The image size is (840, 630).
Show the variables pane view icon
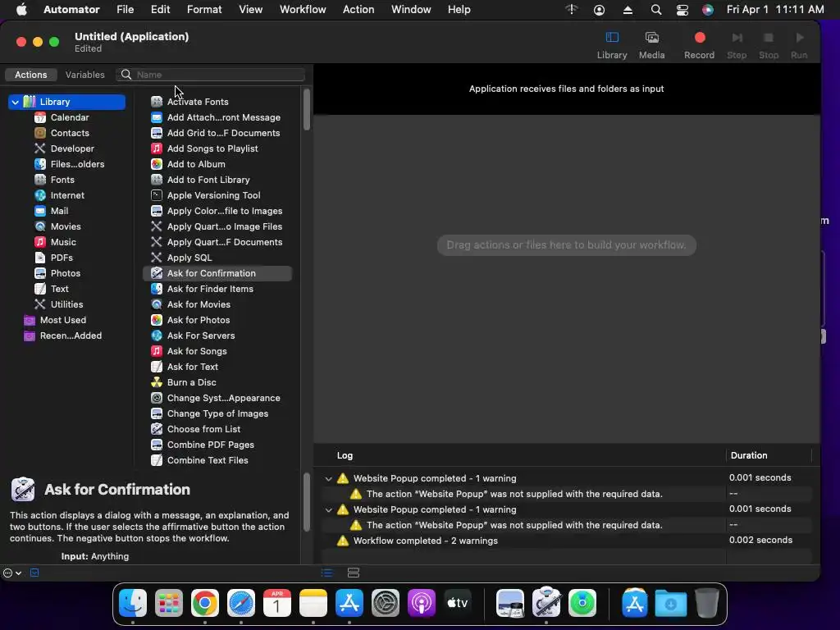(x=353, y=573)
